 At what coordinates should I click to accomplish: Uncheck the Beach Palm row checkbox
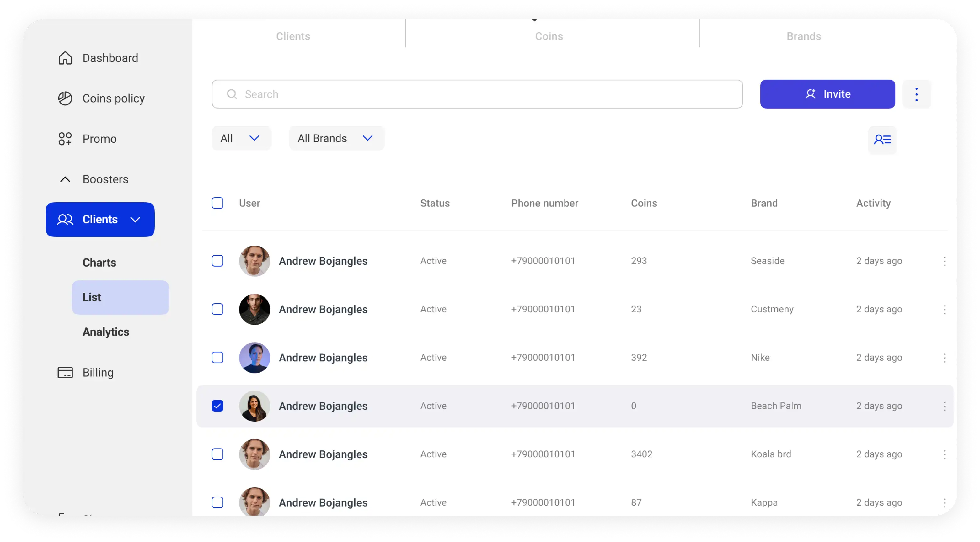point(217,406)
